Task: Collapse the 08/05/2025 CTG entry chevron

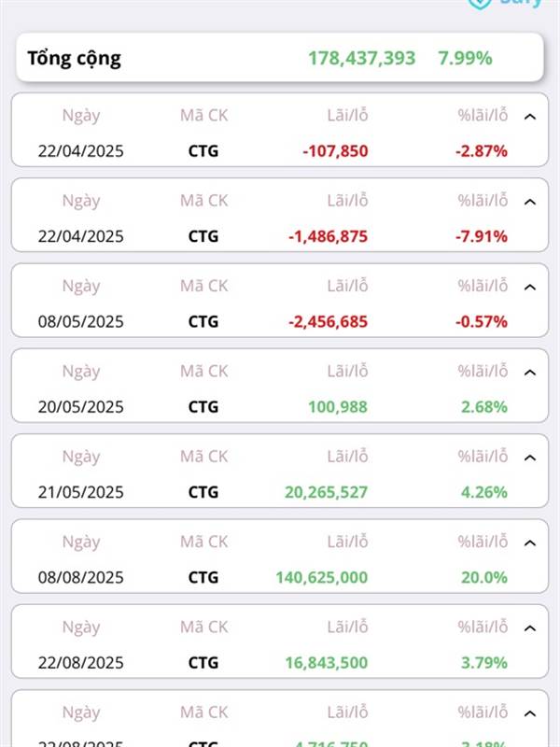Action: coord(530,288)
